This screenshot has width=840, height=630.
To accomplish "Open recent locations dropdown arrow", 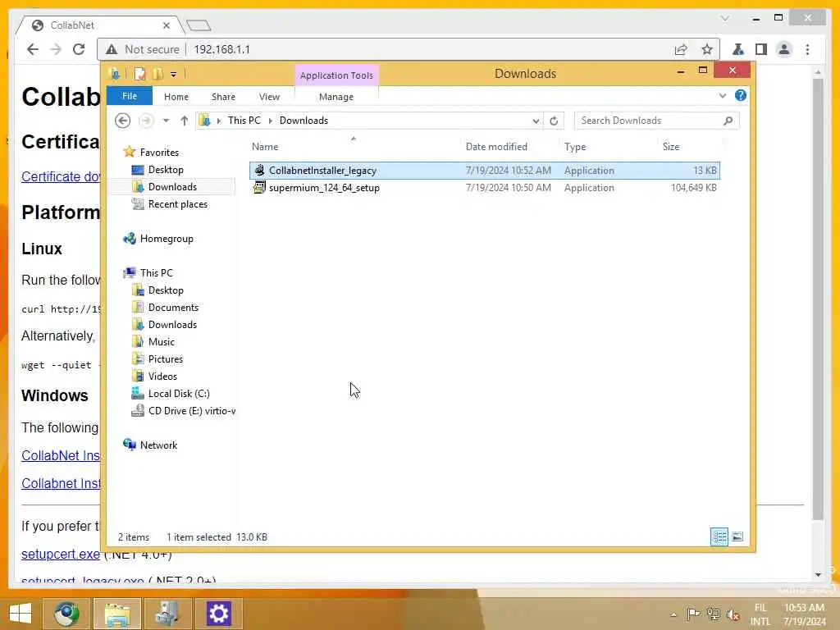I will coord(166,121).
